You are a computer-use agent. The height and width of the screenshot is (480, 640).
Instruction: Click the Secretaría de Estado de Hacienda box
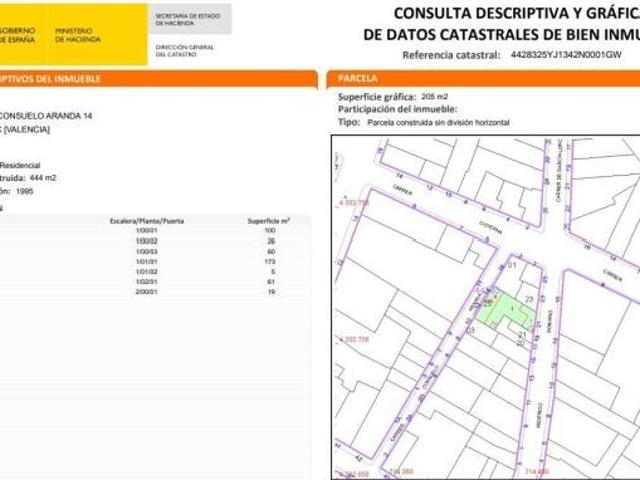(189, 19)
